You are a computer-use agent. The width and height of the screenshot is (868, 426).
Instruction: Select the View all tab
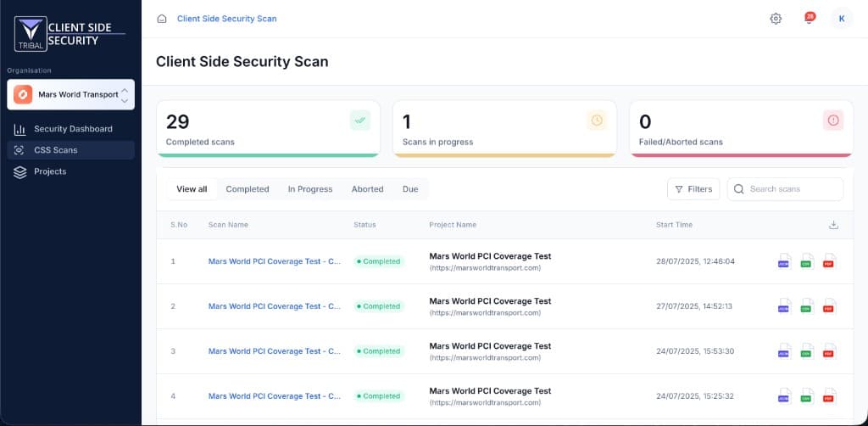(x=192, y=189)
